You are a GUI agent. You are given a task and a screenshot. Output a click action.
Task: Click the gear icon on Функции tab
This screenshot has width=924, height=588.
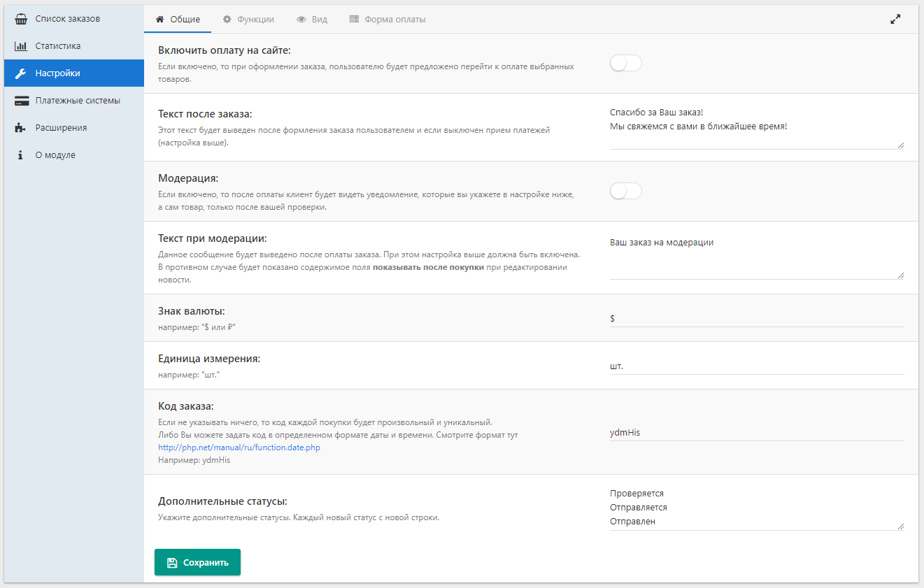coord(227,20)
